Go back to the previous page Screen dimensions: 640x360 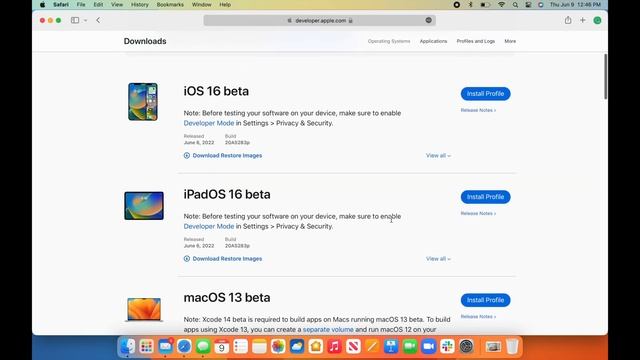[98, 20]
